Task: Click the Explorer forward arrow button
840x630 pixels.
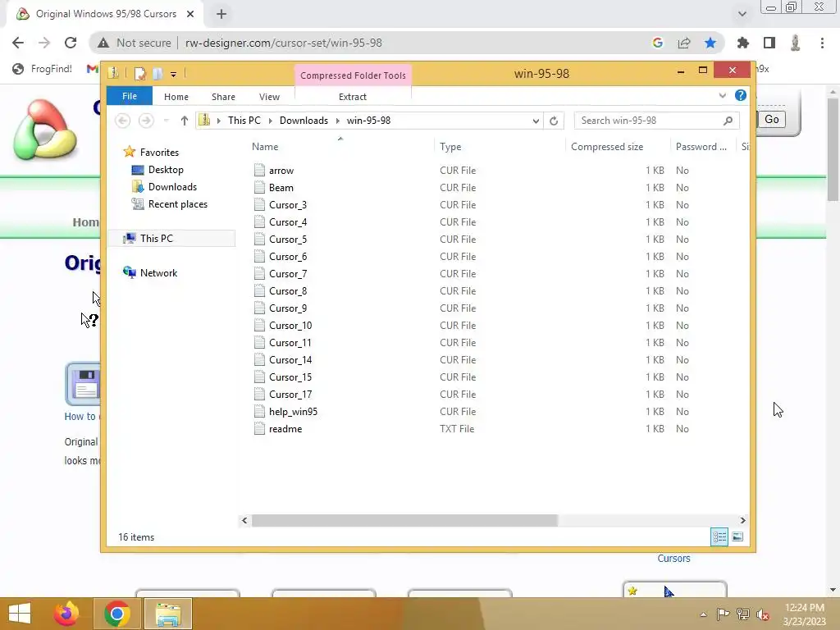Action: (146, 121)
